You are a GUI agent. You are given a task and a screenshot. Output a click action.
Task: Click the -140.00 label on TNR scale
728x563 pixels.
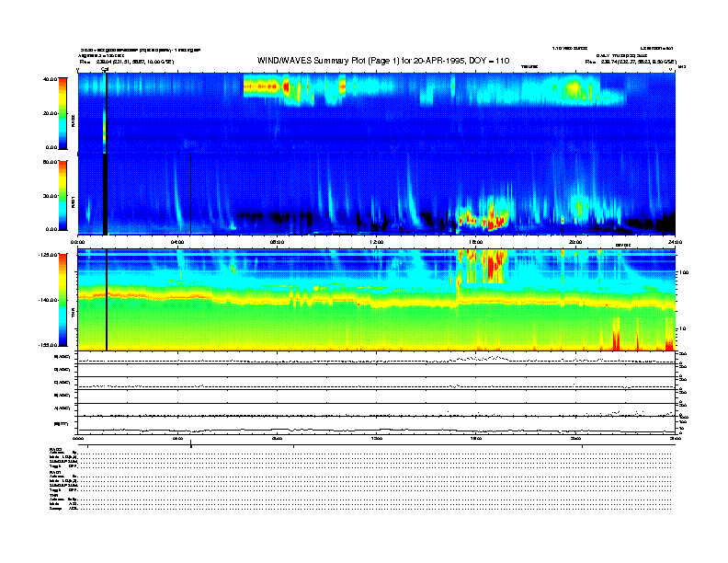pyautogui.click(x=46, y=300)
